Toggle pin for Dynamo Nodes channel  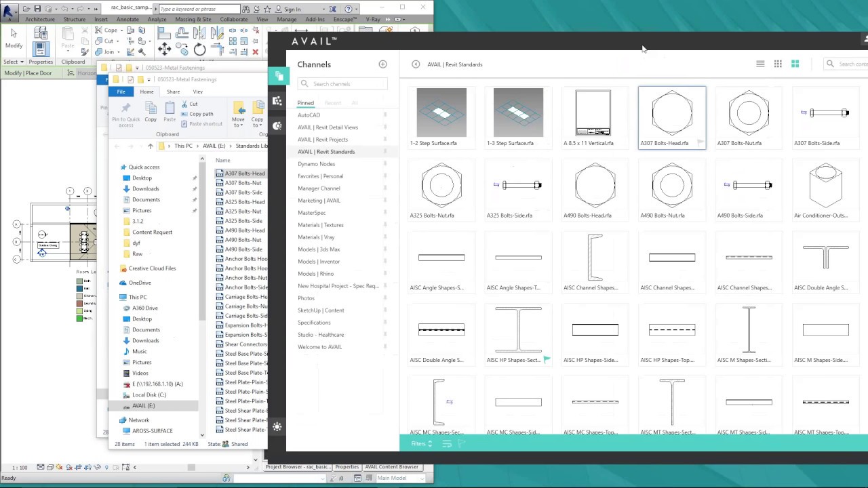[385, 164]
